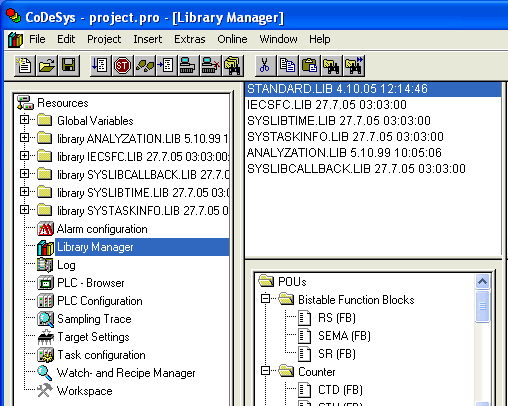Expand library IECSFC.LIB node
The width and height of the screenshot is (508, 406).
(24, 156)
